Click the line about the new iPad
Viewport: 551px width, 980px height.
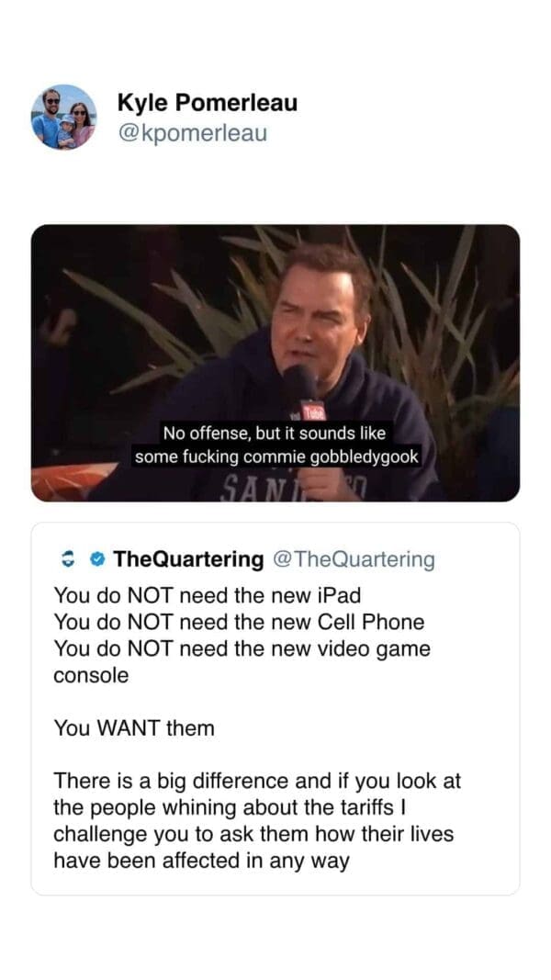coord(208,595)
